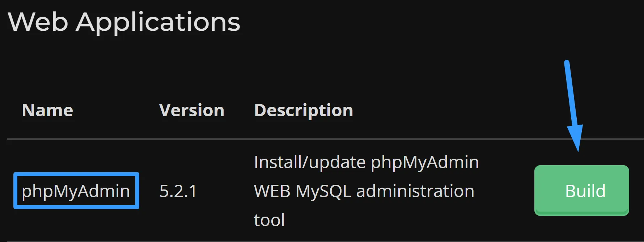644x242 pixels.
Task: Click the Name column header
Action: pos(47,110)
